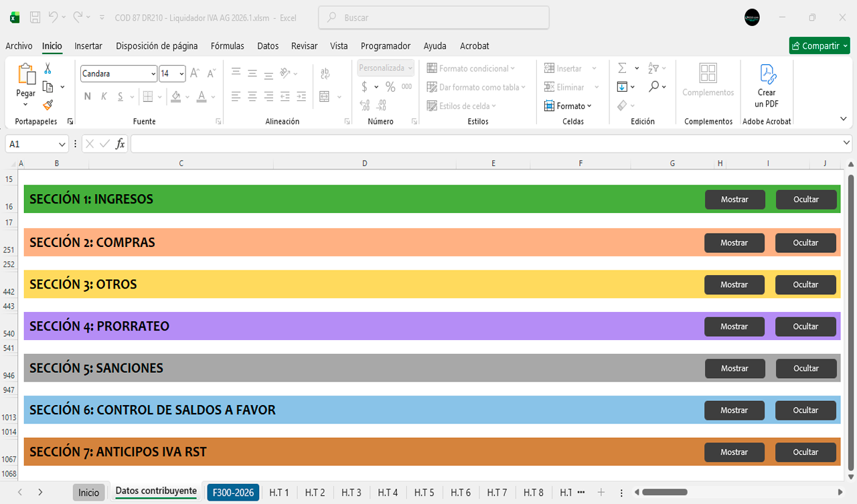Click the Format Painter brush icon

point(48,105)
